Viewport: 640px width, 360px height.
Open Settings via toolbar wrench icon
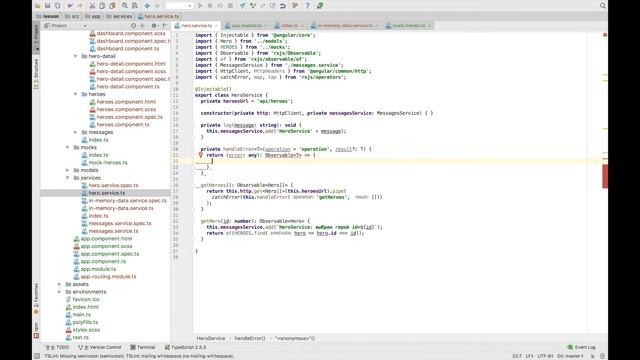click(295, 6)
